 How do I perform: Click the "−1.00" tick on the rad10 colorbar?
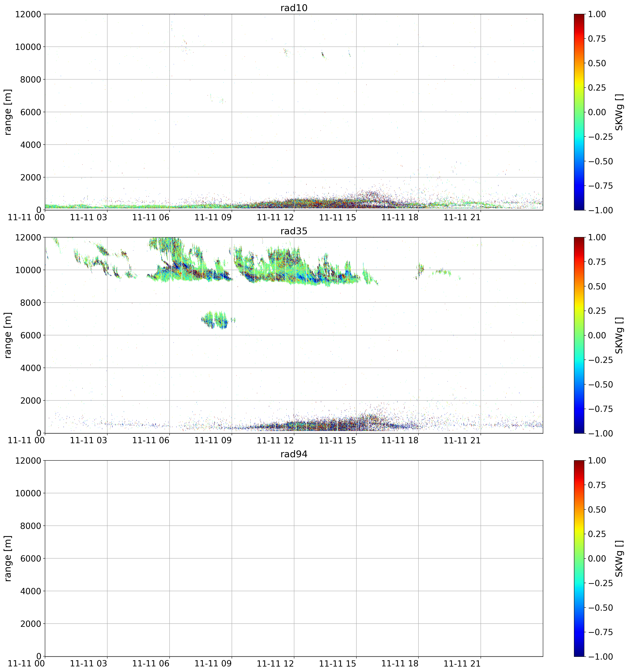click(600, 210)
